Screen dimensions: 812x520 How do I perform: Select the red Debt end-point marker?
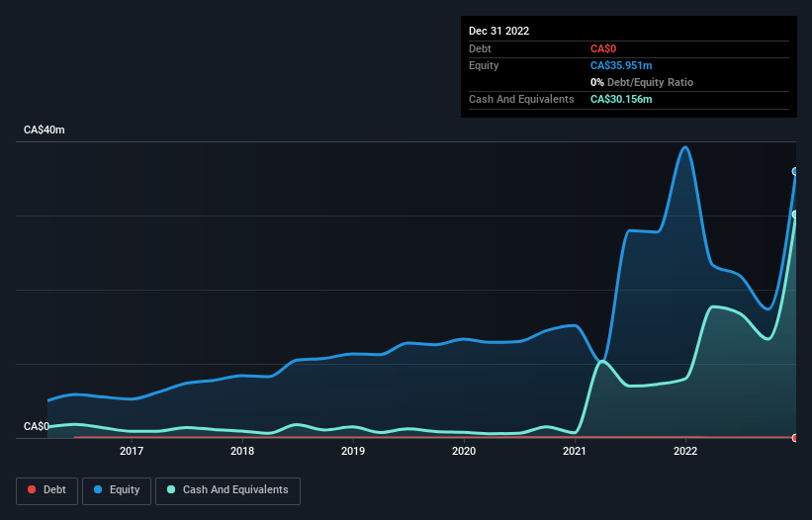pos(795,438)
